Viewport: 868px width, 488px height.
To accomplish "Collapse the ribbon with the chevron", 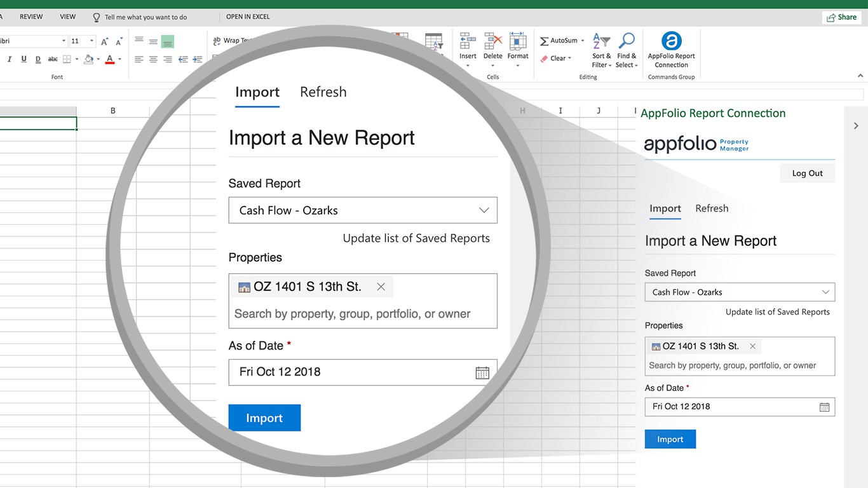I will (861, 76).
